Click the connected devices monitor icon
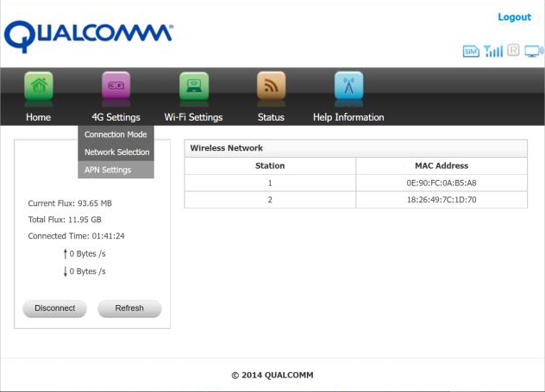This screenshot has width=545, height=392. (x=534, y=52)
